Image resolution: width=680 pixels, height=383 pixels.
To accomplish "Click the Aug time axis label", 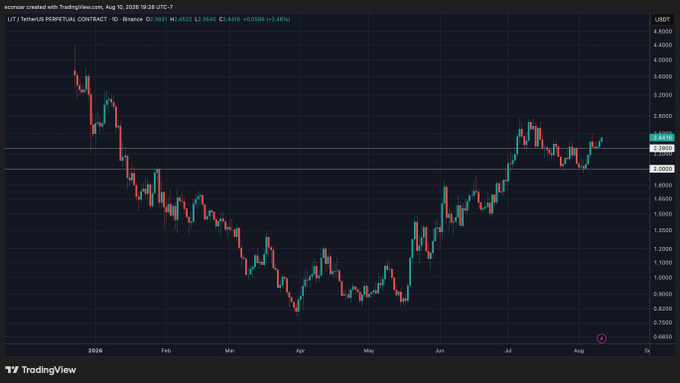I will [579, 350].
